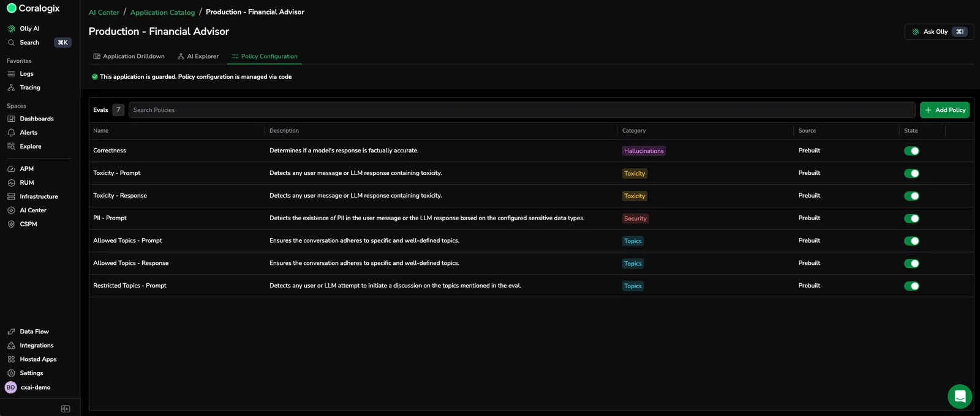Click the Data Flow icon
Viewport: 980px width, 416px height.
pyautogui.click(x=11, y=332)
